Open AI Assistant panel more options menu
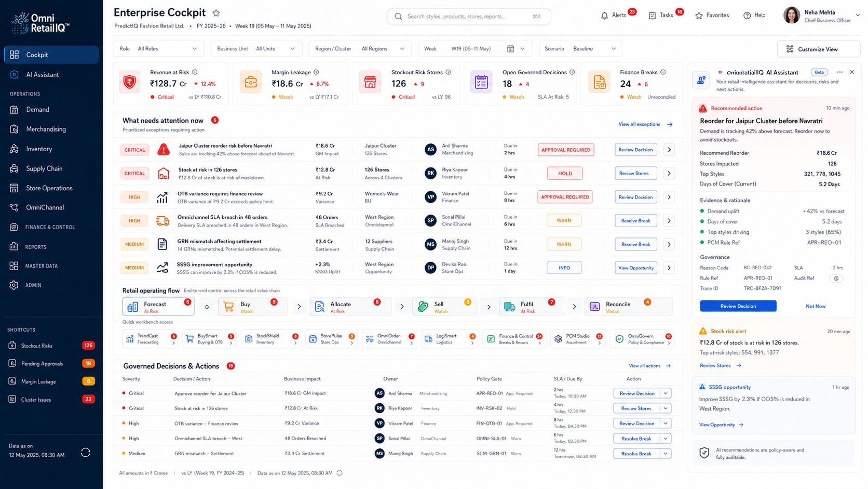Viewport: 868px width, 489px height. [839, 72]
